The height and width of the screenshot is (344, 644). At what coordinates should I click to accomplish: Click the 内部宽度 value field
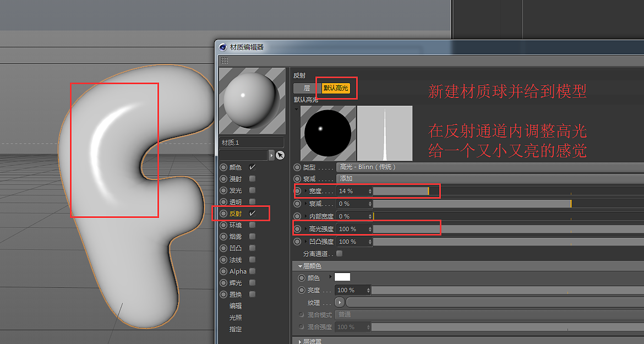pyautogui.click(x=352, y=216)
